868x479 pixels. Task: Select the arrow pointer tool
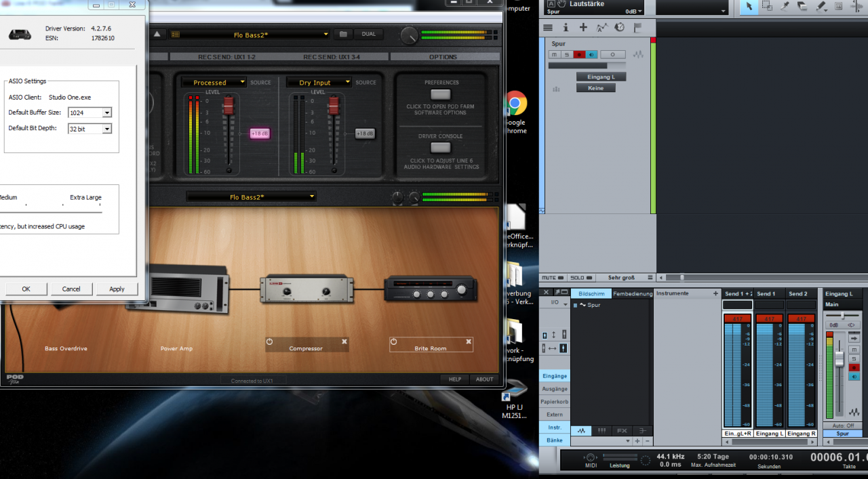pyautogui.click(x=749, y=6)
